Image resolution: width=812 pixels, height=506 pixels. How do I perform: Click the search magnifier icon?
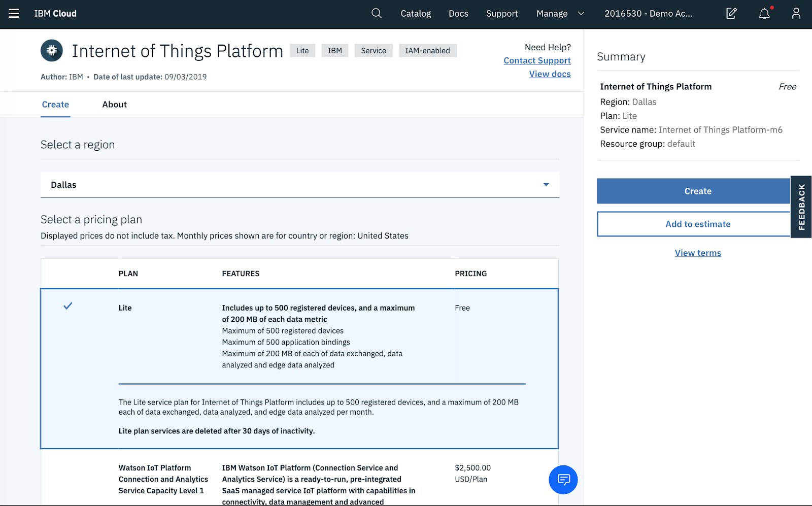tap(377, 14)
